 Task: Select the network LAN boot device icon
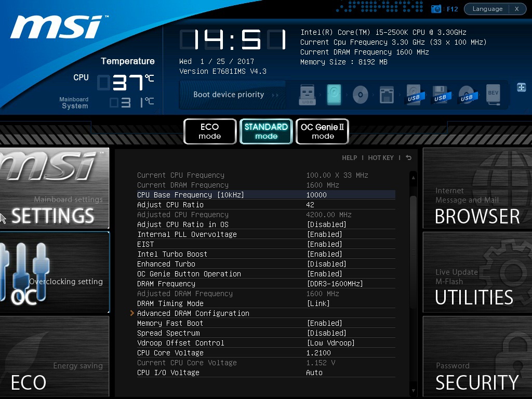click(x=387, y=95)
